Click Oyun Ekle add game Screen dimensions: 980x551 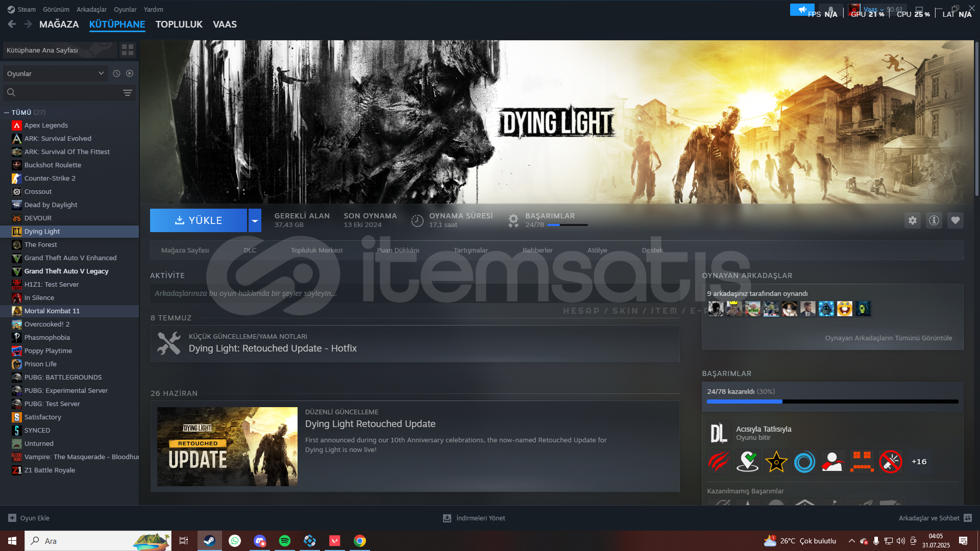[x=29, y=518]
